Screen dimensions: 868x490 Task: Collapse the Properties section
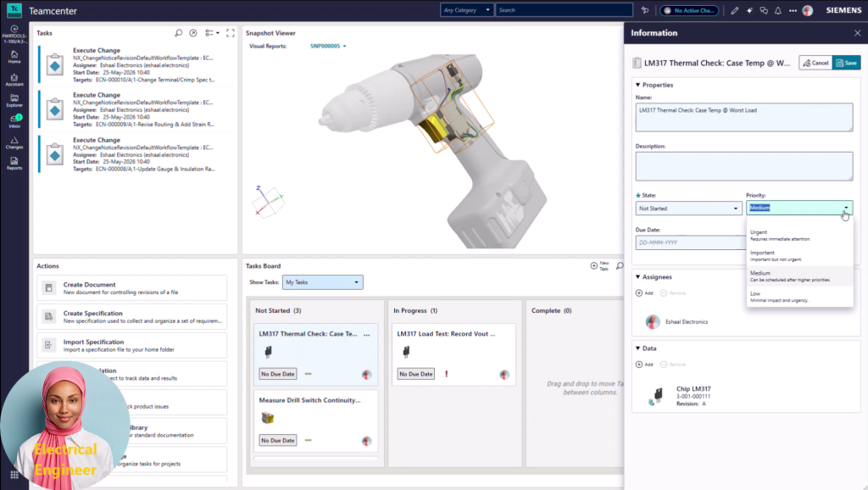click(637, 85)
